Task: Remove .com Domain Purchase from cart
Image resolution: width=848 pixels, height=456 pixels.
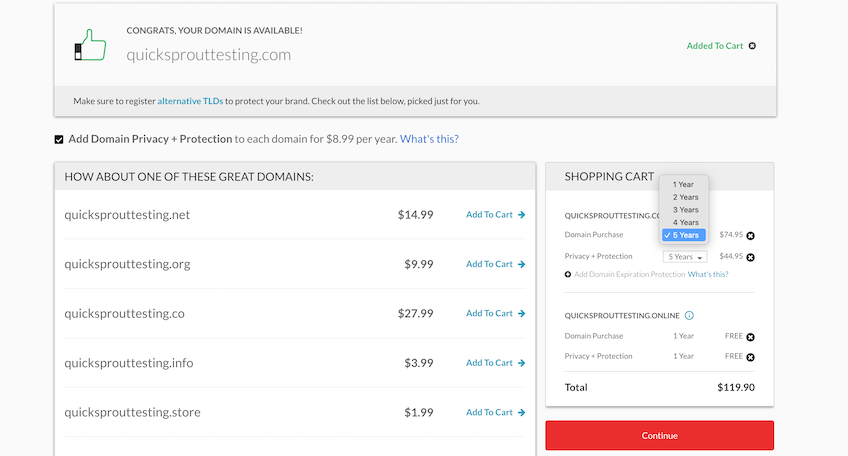Action: click(x=750, y=236)
